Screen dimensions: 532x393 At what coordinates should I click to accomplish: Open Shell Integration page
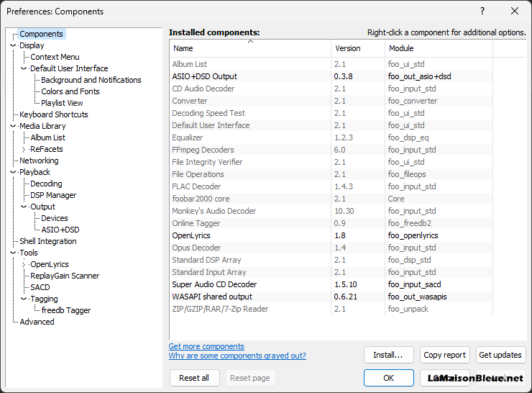48,241
